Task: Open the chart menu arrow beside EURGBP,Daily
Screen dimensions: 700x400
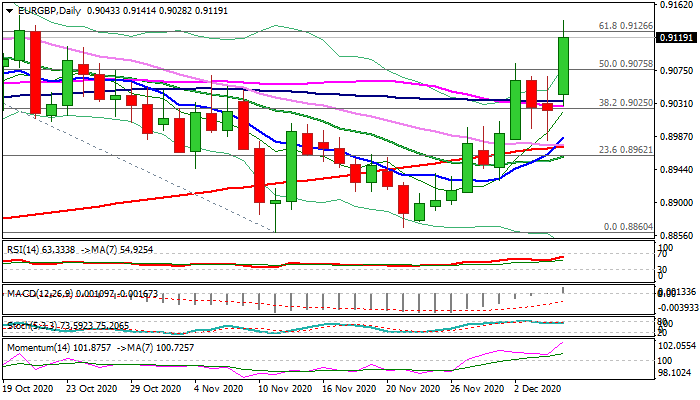Action: (7, 9)
